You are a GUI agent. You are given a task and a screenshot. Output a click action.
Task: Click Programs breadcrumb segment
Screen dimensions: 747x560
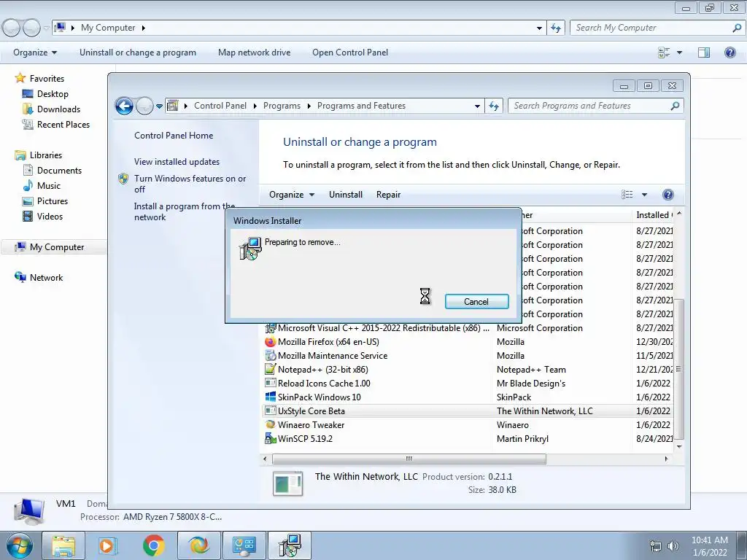[282, 106]
